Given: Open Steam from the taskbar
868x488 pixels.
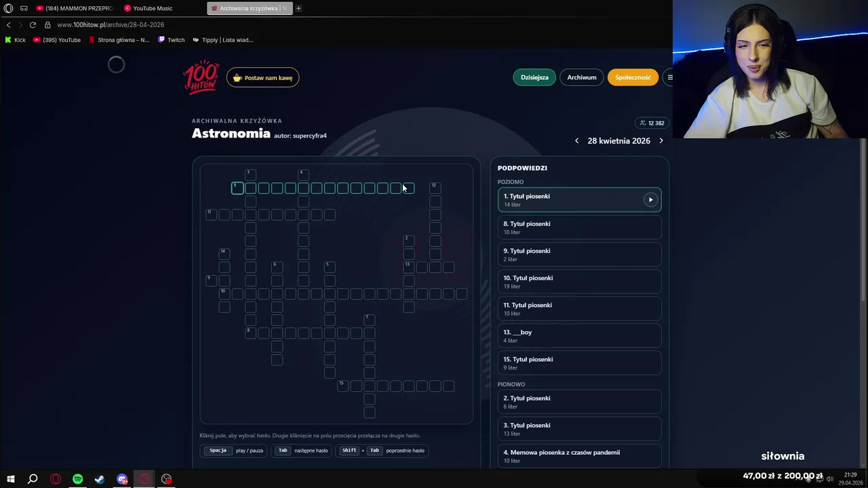Looking at the screenshot, I should (x=100, y=479).
